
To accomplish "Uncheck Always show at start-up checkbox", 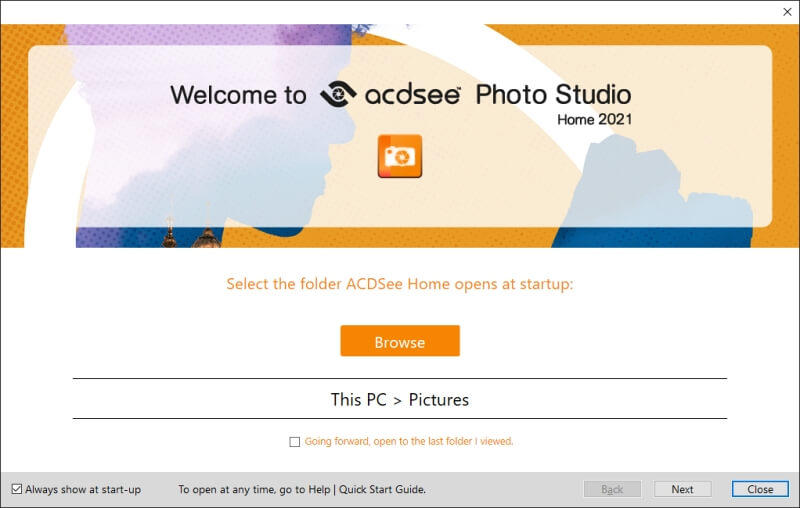I will [17, 489].
